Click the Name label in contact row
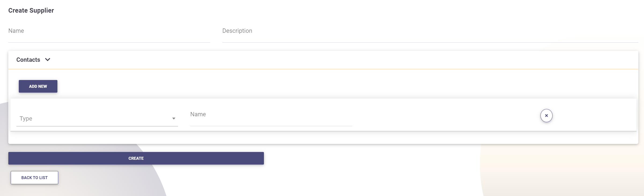Image resolution: width=644 pixels, height=196 pixels. click(198, 114)
